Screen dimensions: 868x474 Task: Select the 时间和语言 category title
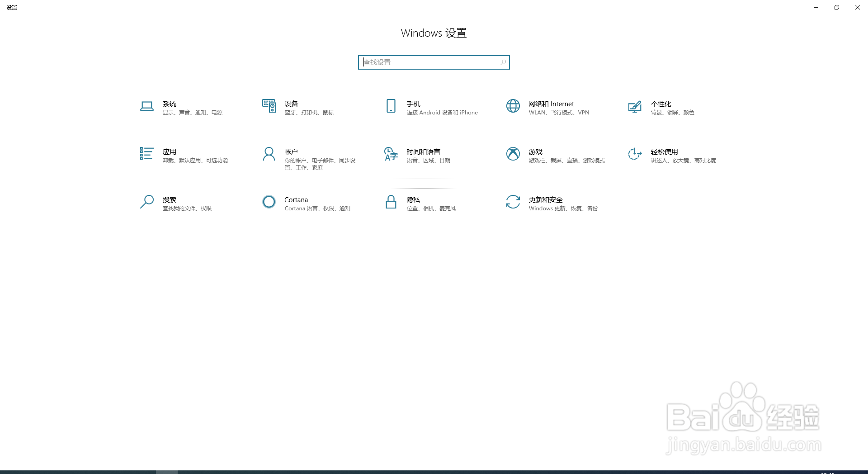pyautogui.click(x=424, y=152)
